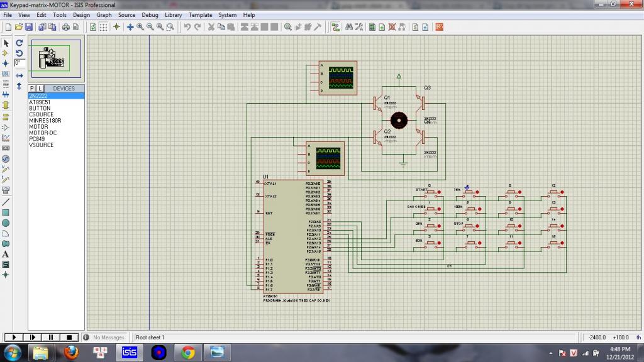The width and height of the screenshot is (644, 362).
Task: Open Firefox from the Windows taskbar
Action: point(70,352)
